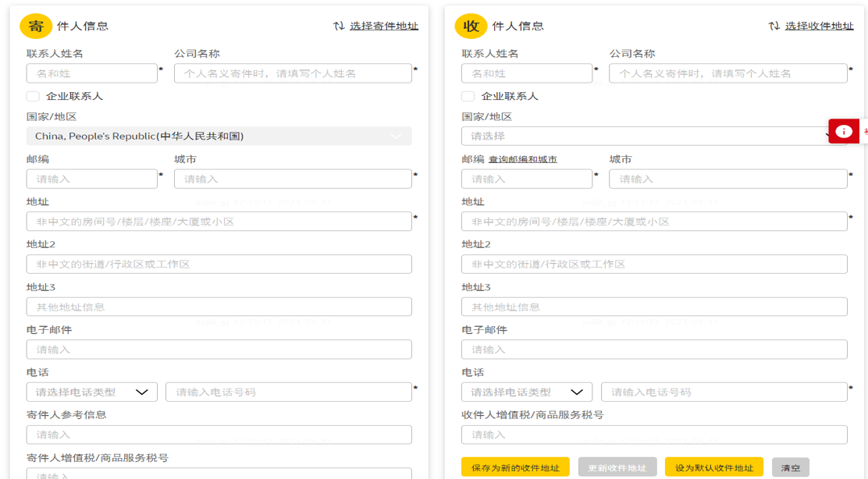Focus the sender 邮编 field
The height and width of the screenshot is (479, 868).
(92, 179)
